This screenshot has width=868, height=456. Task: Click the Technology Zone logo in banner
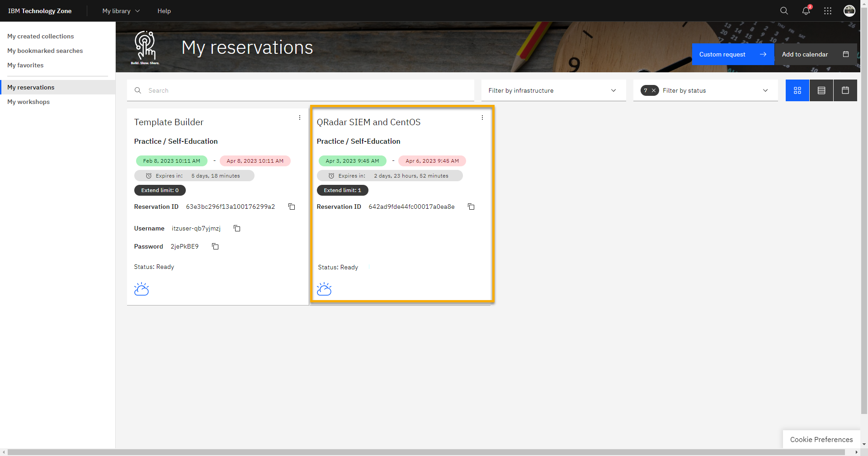tap(145, 47)
